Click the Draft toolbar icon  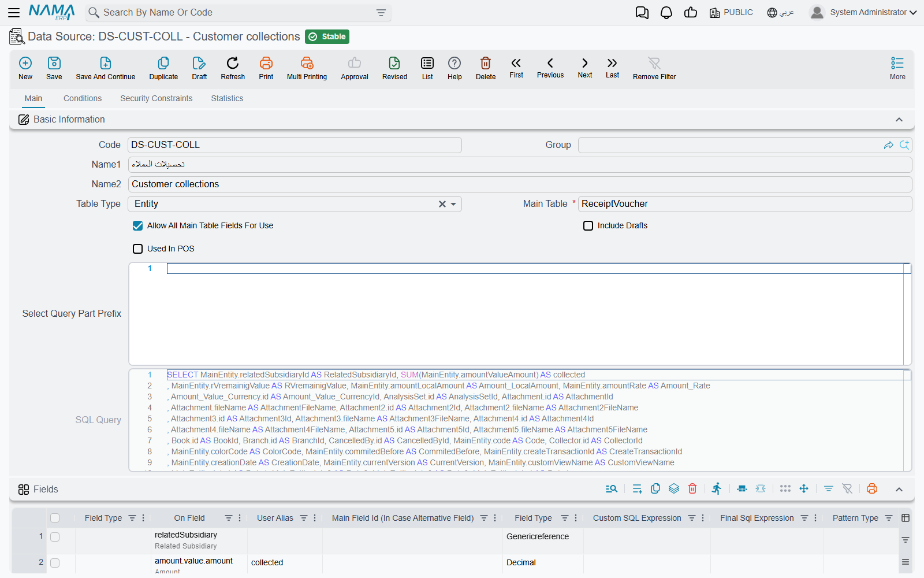click(x=199, y=68)
